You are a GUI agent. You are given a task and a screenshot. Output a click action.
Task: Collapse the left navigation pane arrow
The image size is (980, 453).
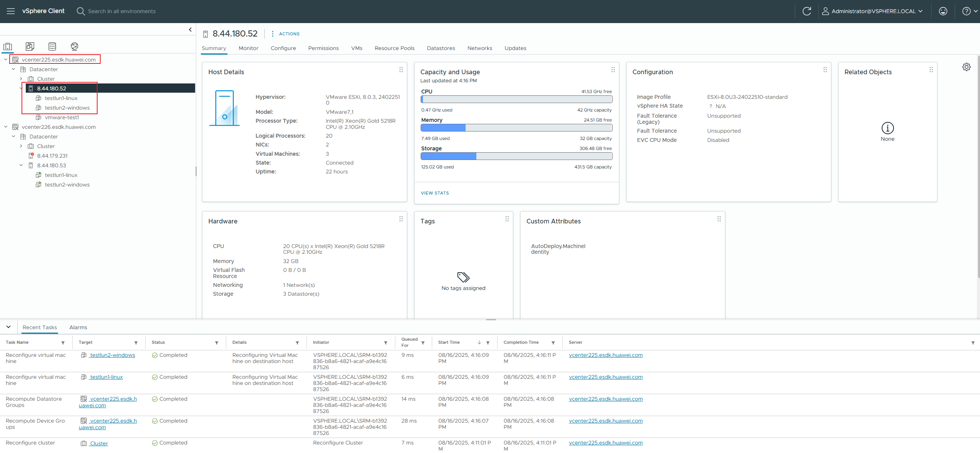(x=190, y=30)
